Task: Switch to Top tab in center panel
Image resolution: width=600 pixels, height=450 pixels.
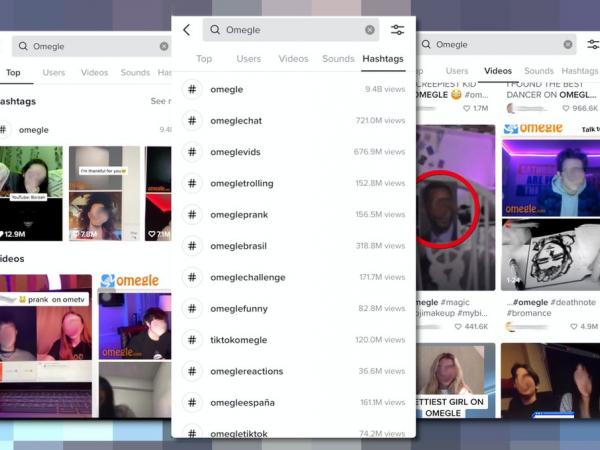Action: pyautogui.click(x=204, y=59)
